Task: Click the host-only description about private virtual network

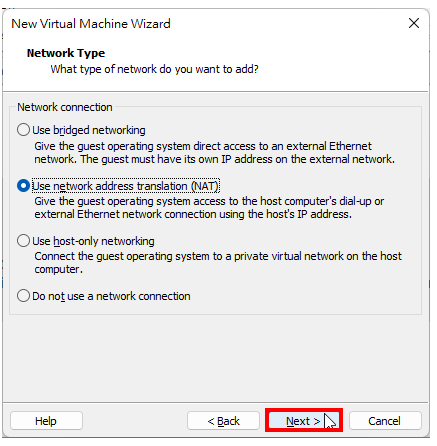Action: click(x=218, y=263)
